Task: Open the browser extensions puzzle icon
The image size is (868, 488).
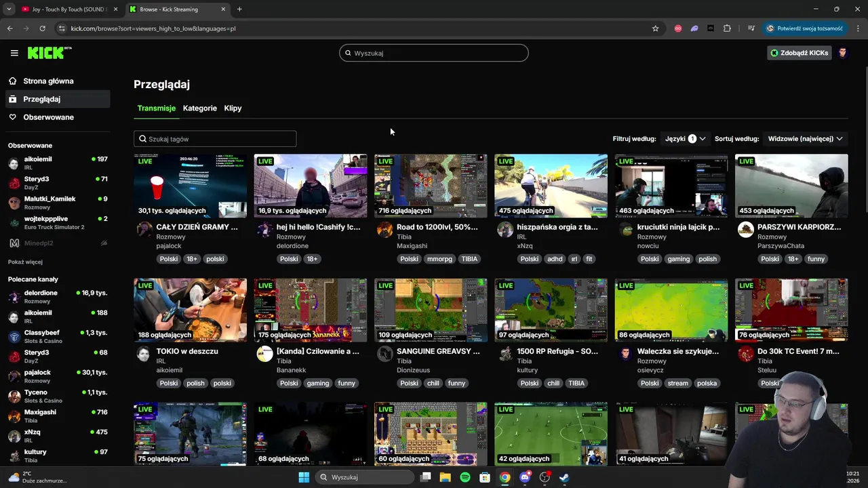Action: tap(727, 28)
